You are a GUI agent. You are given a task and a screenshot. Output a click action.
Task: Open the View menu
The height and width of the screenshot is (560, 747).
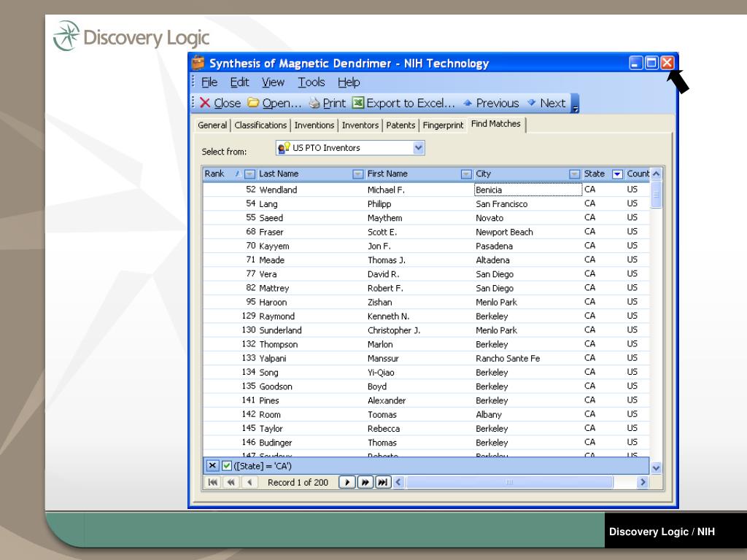(273, 82)
